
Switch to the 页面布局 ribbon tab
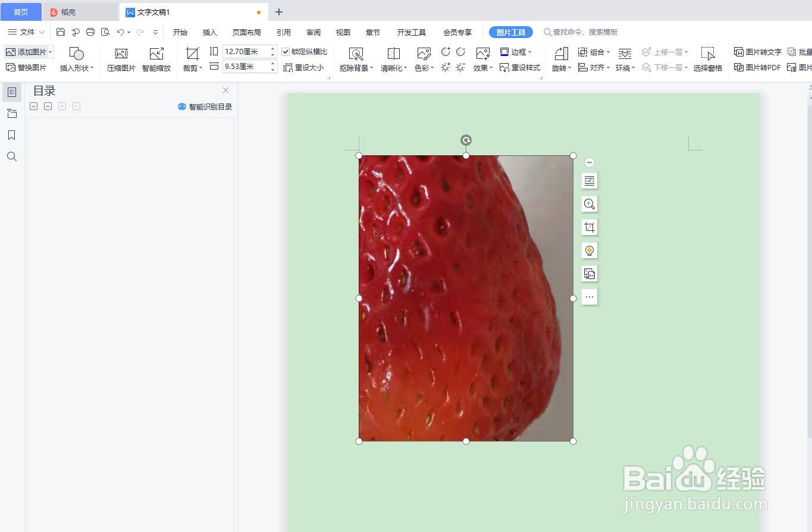(x=246, y=32)
